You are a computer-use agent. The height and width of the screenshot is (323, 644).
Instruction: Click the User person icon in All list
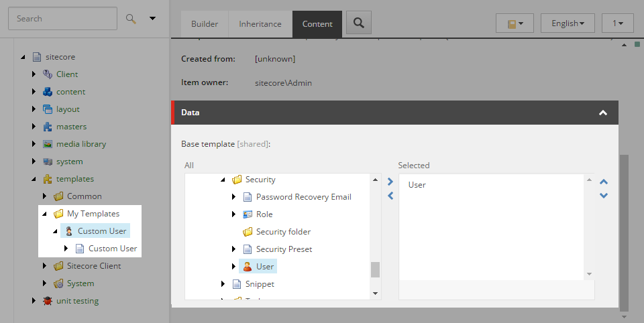click(248, 266)
